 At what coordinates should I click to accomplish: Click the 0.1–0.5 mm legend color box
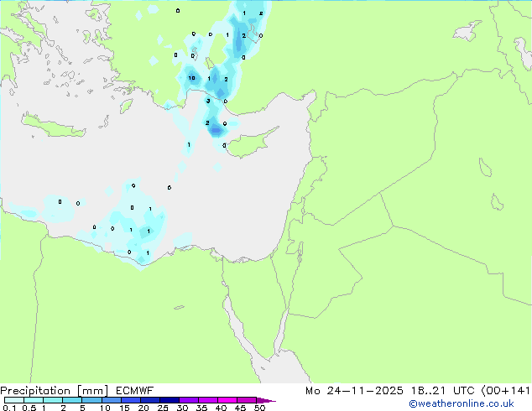click(x=14, y=400)
